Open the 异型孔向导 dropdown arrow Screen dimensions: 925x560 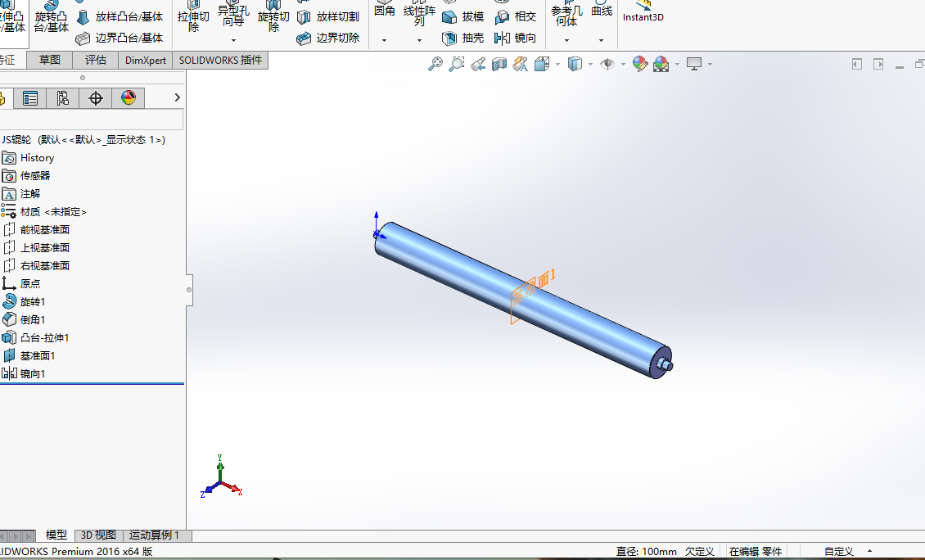pos(233,40)
